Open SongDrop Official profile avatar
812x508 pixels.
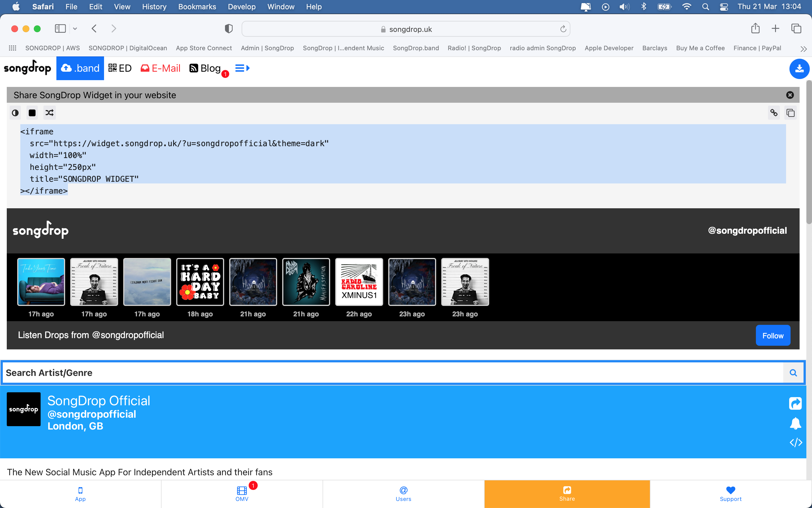(23, 409)
